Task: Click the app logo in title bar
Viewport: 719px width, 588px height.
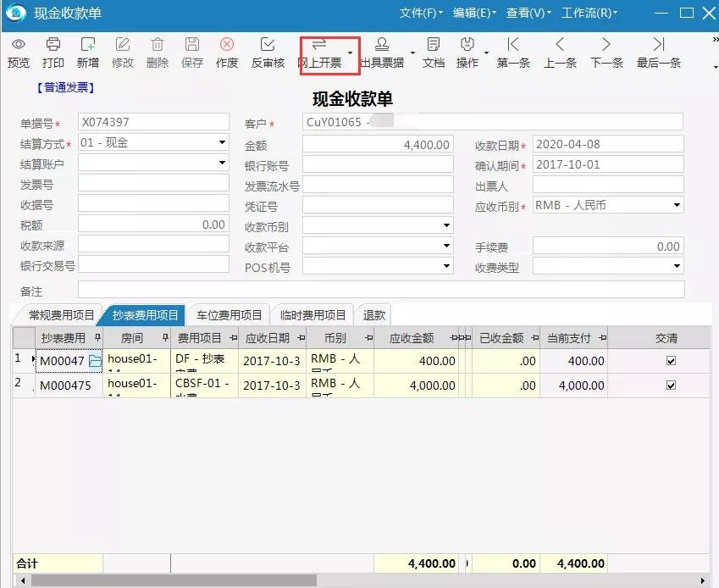Action: 16,13
